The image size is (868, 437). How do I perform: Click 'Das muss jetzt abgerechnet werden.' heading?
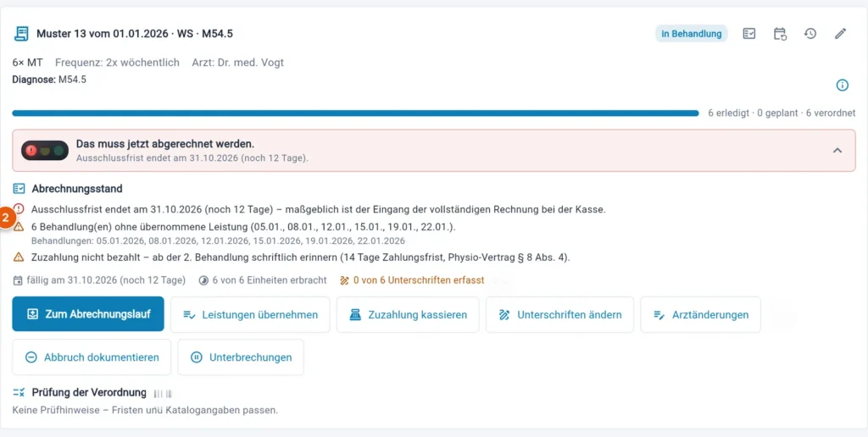click(165, 144)
